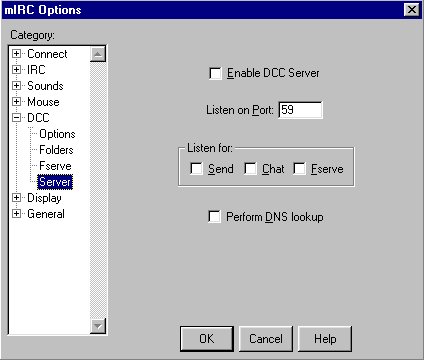Expand the Display category
The width and height of the screenshot is (424, 360).
16,198
